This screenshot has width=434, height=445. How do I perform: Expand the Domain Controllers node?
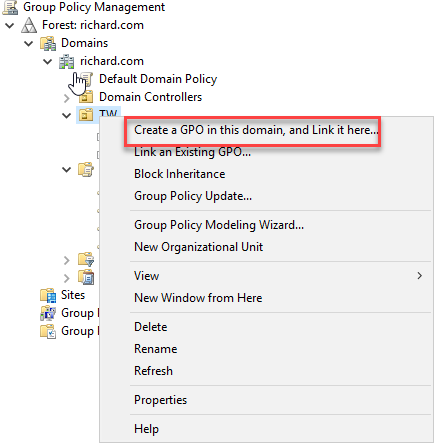[67, 98]
